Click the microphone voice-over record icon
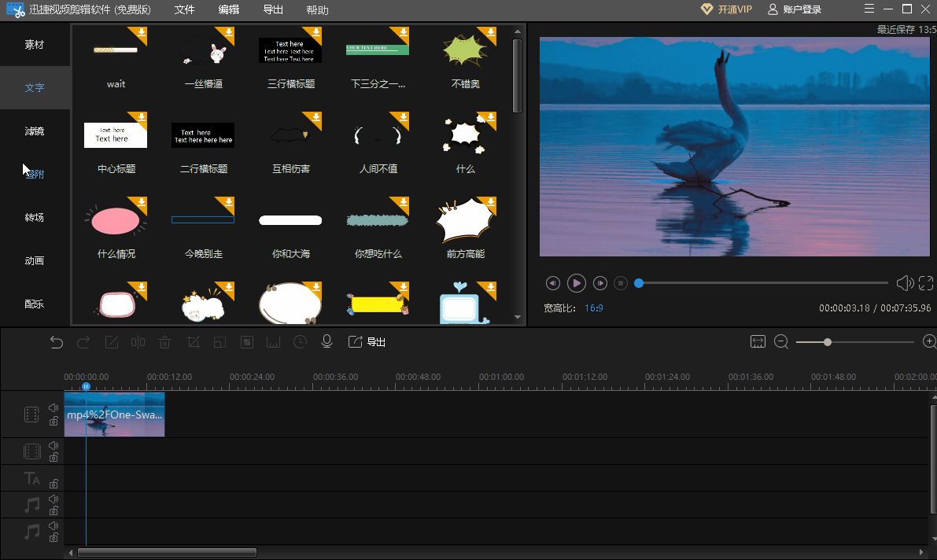The width and height of the screenshot is (937, 560). click(326, 342)
